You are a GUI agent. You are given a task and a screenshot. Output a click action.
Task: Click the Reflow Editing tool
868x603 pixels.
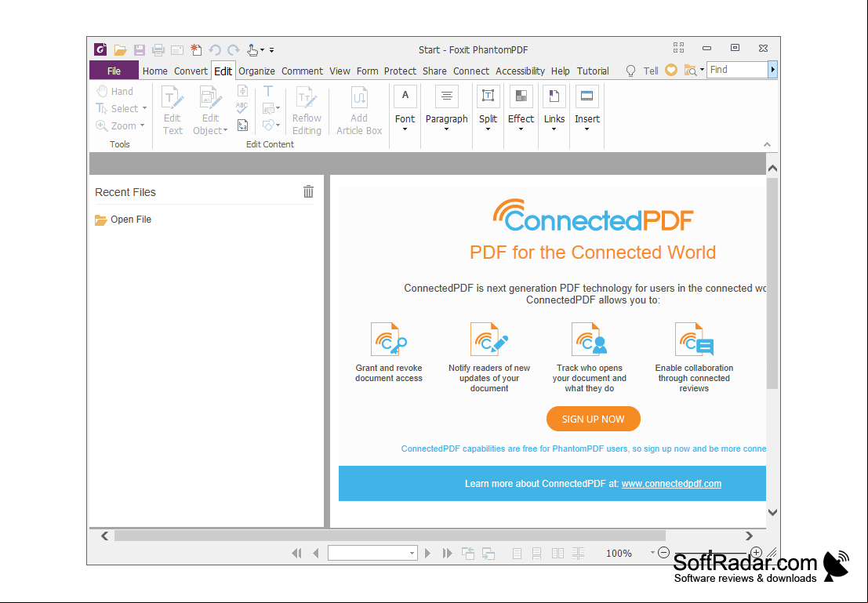(307, 111)
